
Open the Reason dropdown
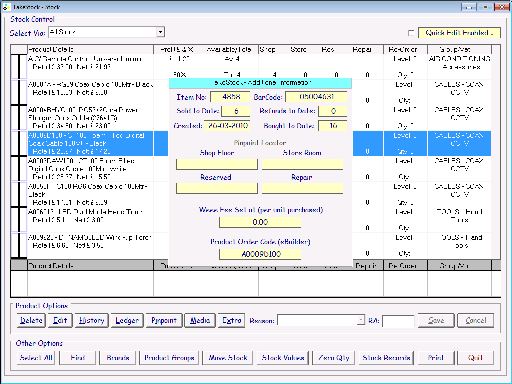(361, 320)
